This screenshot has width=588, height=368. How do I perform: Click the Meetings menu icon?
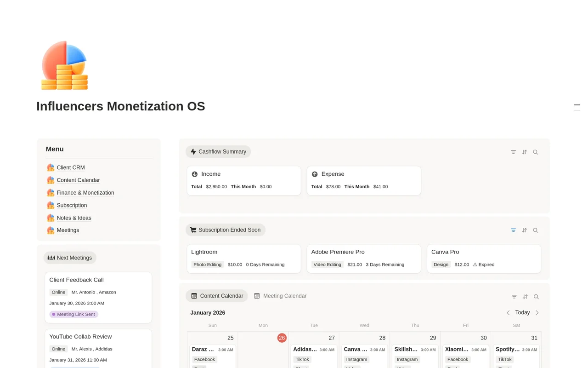[x=51, y=230]
